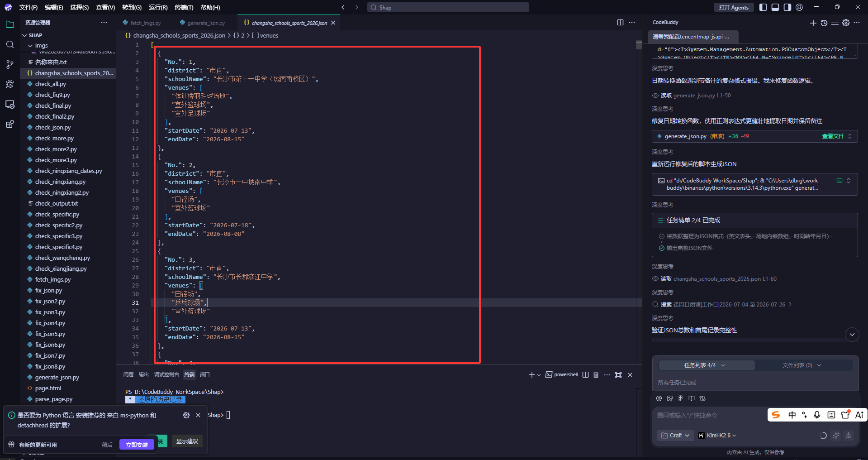The image size is (868, 460).
Task: Open the new terminal profile dropdown arrow
Action: click(x=539, y=375)
